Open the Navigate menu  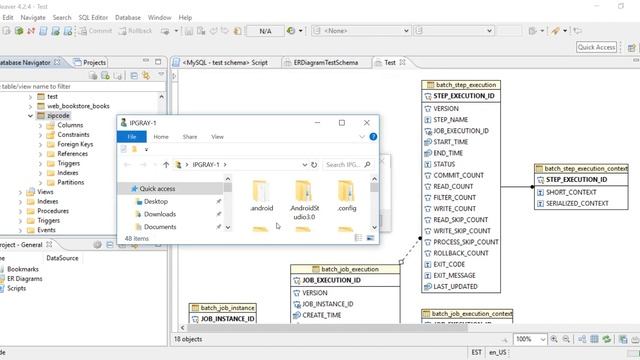click(x=33, y=18)
